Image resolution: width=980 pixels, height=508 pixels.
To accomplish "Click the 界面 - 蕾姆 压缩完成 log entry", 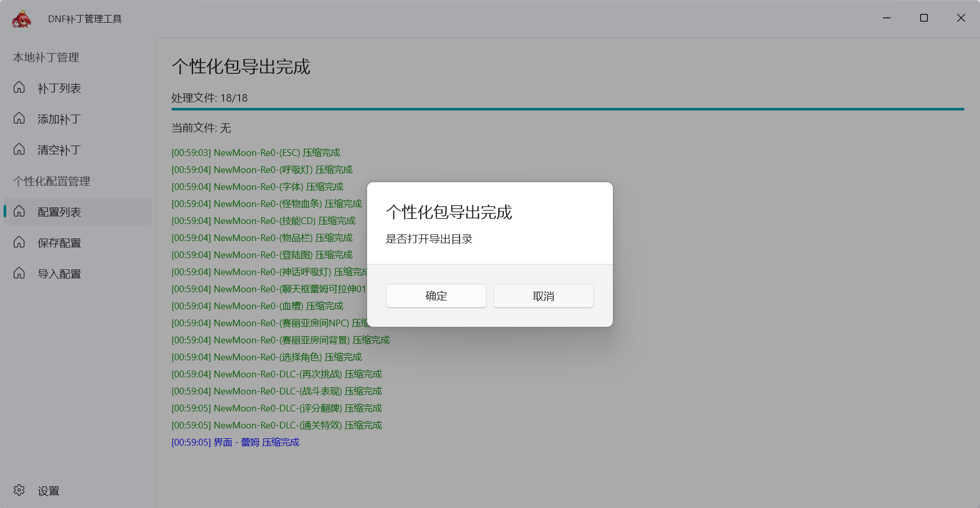I will (235, 442).
